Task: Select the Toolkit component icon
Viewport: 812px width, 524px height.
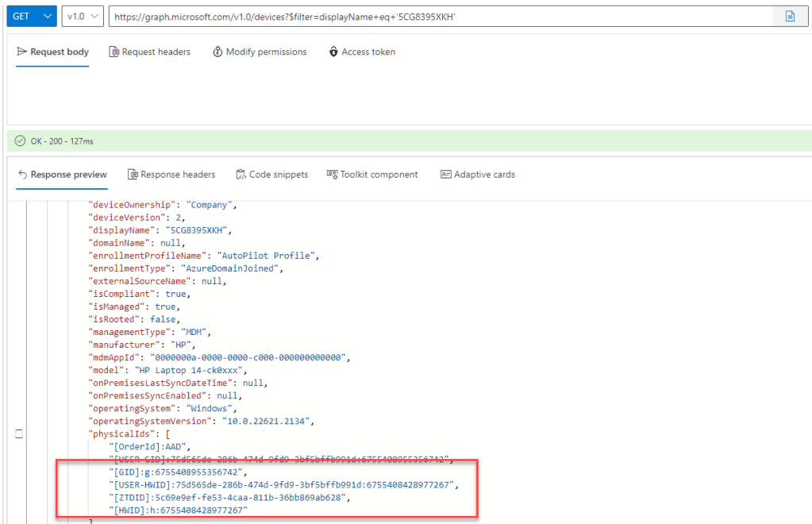Action: 332,175
